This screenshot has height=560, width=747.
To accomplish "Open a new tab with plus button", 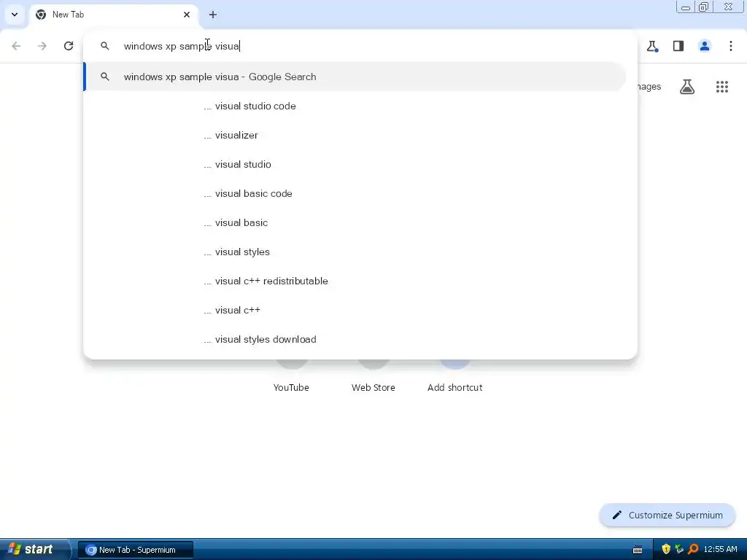I will [x=213, y=15].
